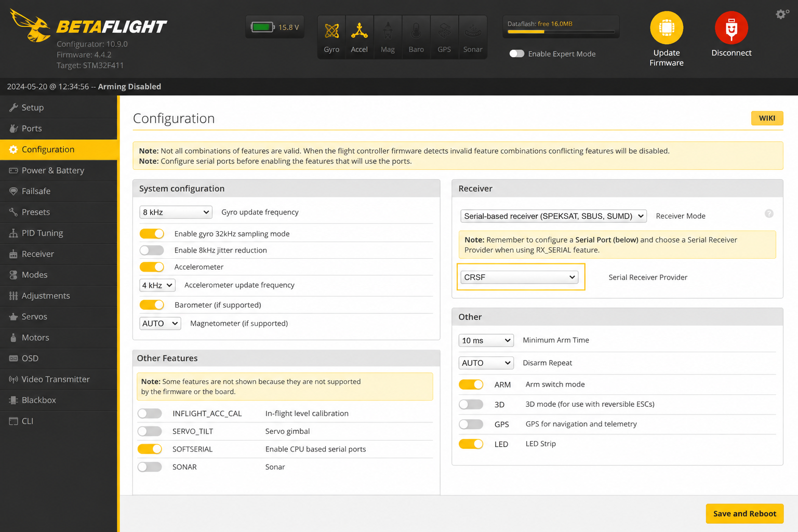Screen dimensions: 798x532
Task: Click the Dataflash free space bar
Action: [561, 32]
